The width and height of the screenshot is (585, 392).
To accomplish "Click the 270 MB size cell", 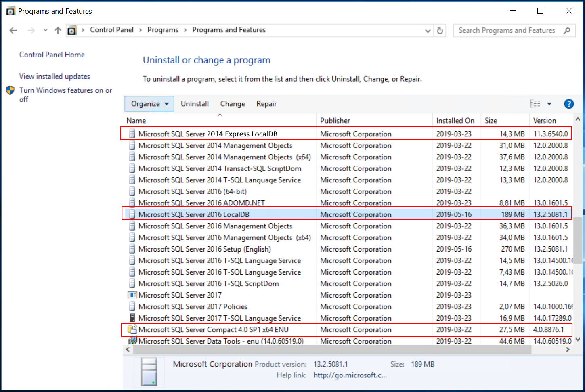I will click(513, 249).
